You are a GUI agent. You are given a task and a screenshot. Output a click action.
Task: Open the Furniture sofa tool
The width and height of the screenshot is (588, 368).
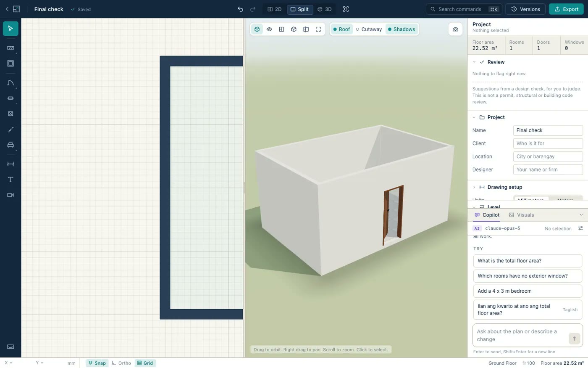pos(10,145)
